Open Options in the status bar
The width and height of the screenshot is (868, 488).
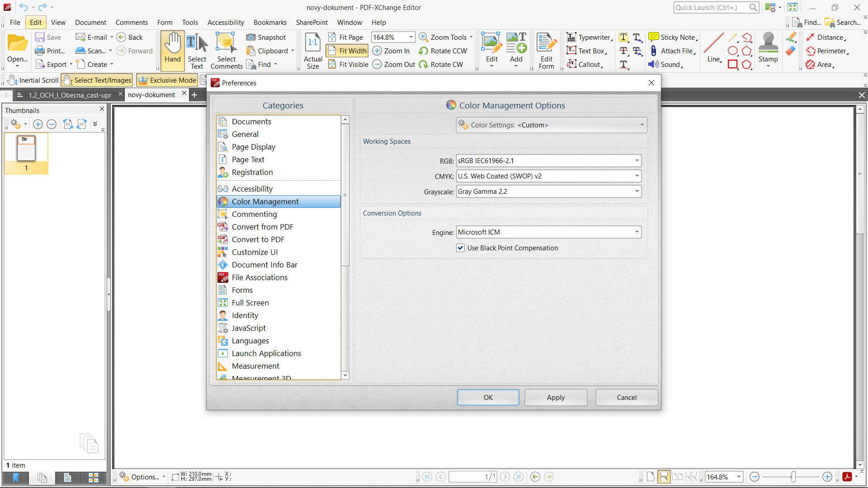[142, 477]
